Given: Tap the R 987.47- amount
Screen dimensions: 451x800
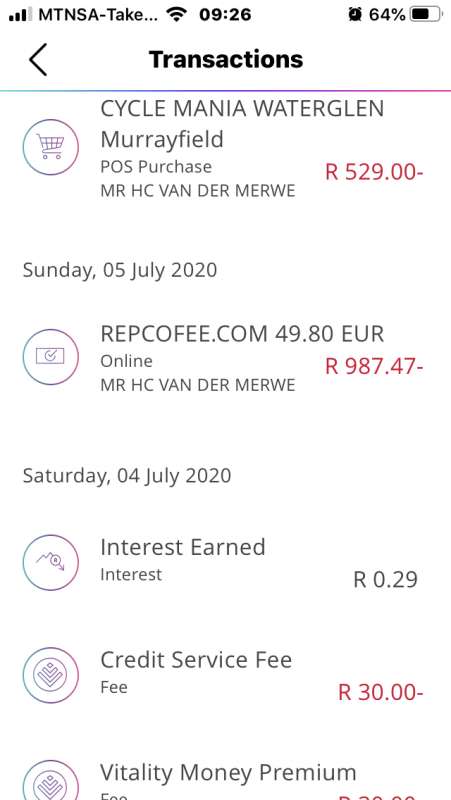Looking at the screenshot, I should (x=374, y=366).
